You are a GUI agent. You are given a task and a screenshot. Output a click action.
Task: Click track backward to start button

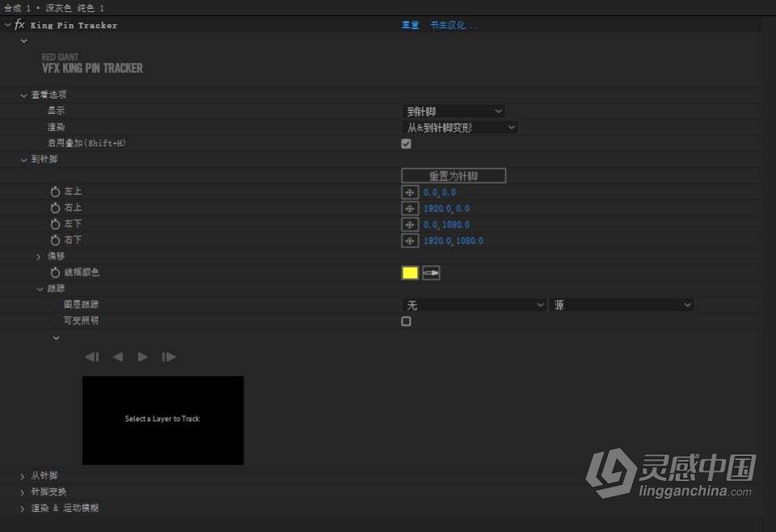(92, 357)
